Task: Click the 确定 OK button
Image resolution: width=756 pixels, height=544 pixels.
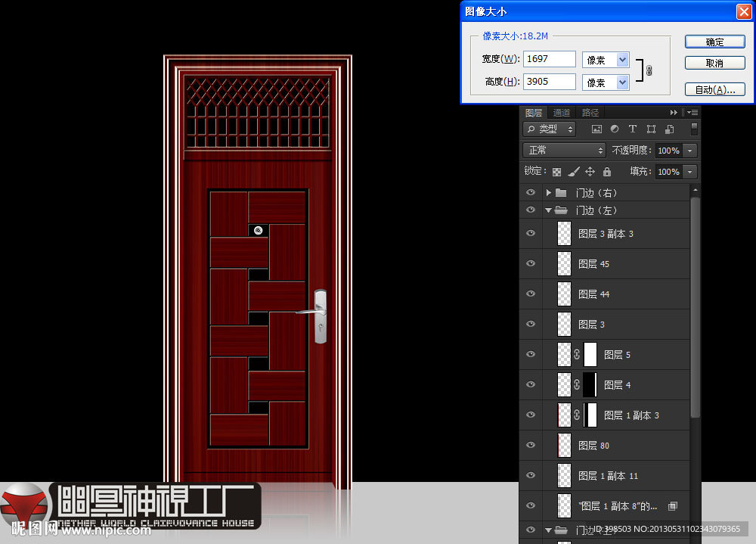Action: tap(715, 42)
